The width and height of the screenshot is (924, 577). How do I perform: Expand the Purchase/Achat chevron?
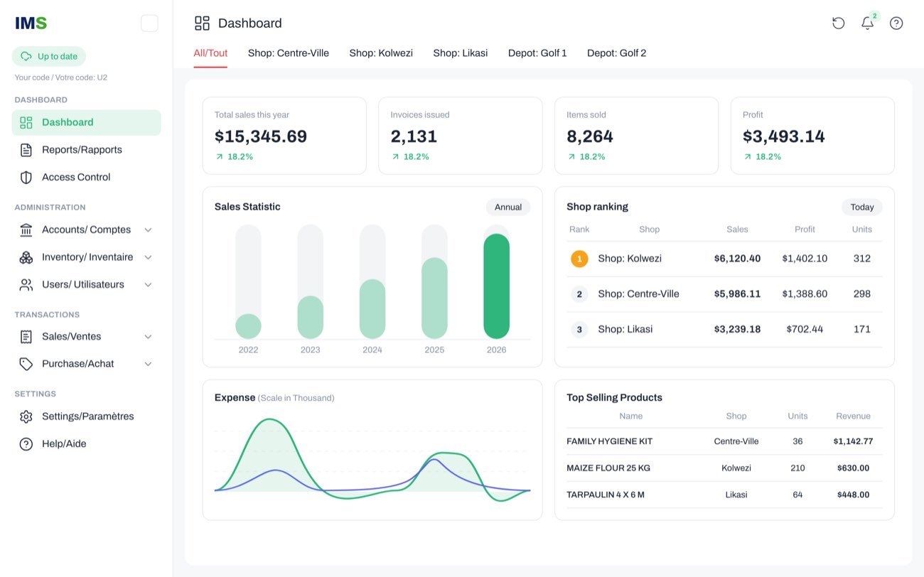click(148, 364)
